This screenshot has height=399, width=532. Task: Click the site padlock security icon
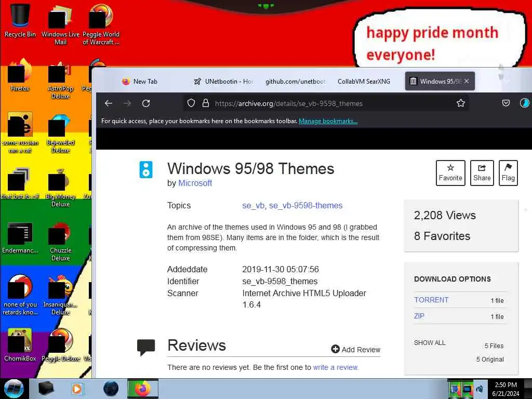tap(206, 103)
